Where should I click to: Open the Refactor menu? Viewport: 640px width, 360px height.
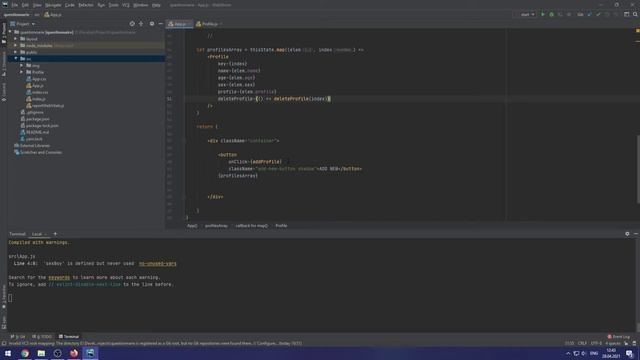pyautogui.click(x=86, y=5)
